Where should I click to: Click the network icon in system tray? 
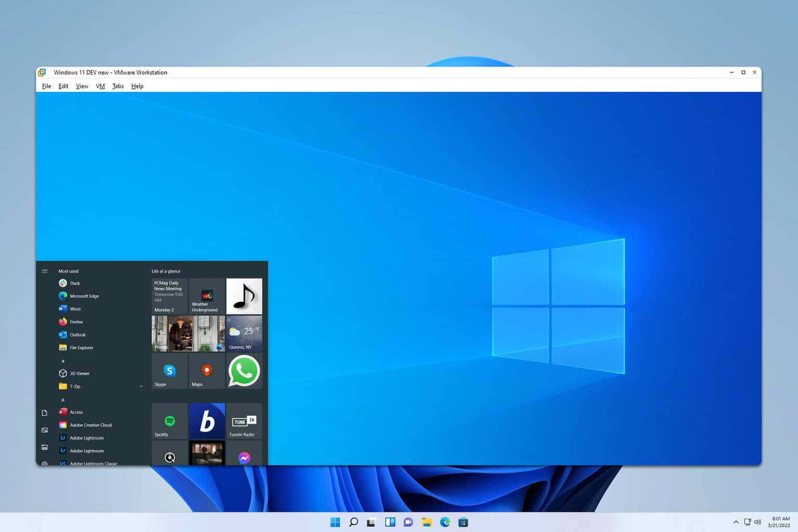click(x=748, y=522)
